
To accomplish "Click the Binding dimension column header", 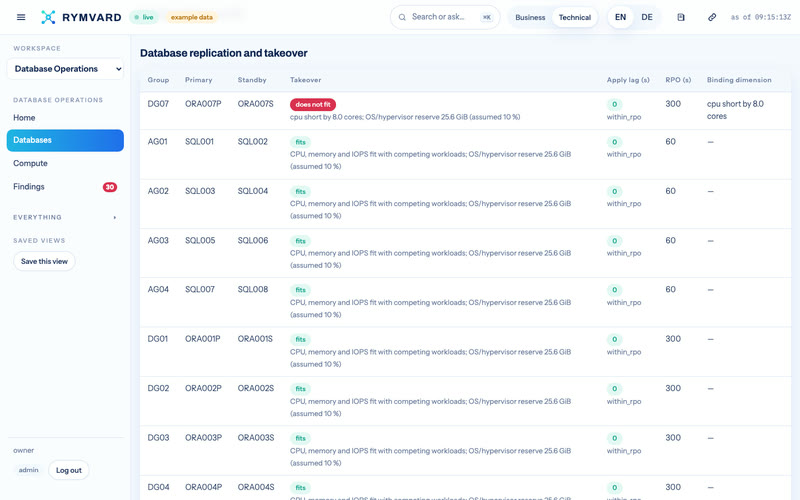I will (x=739, y=80).
